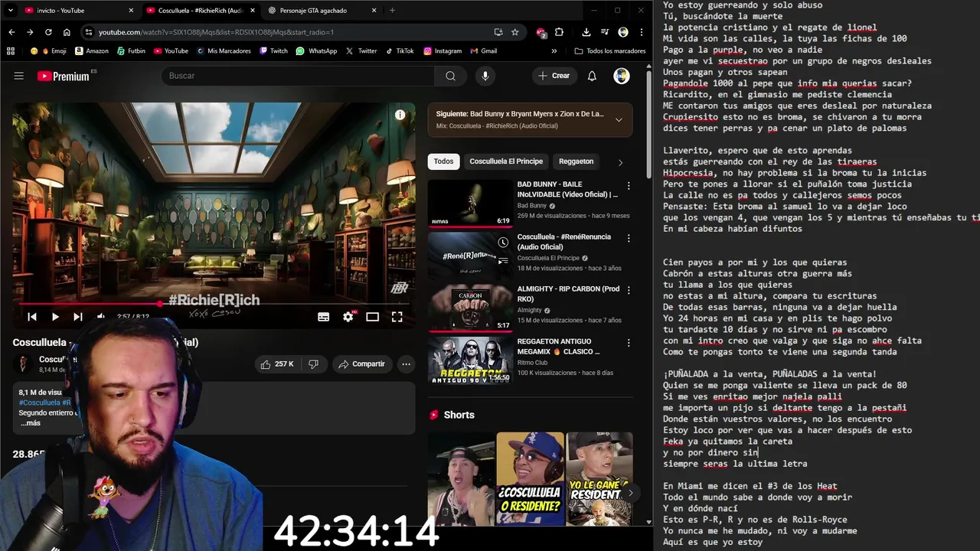Image resolution: width=980 pixels, height=551 pixels.
Task: Bookmark this page with star icon
Action: point(515,32)
